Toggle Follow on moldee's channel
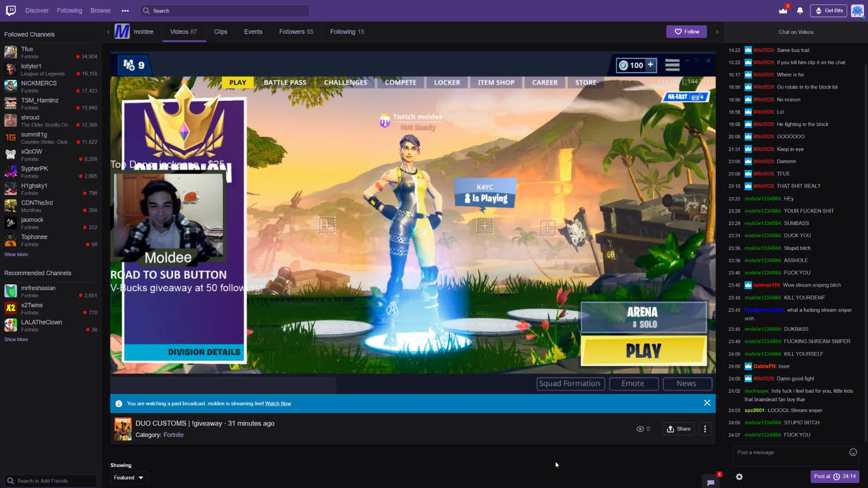This screenshot has width=868, height=488. [x=686, y=32]
